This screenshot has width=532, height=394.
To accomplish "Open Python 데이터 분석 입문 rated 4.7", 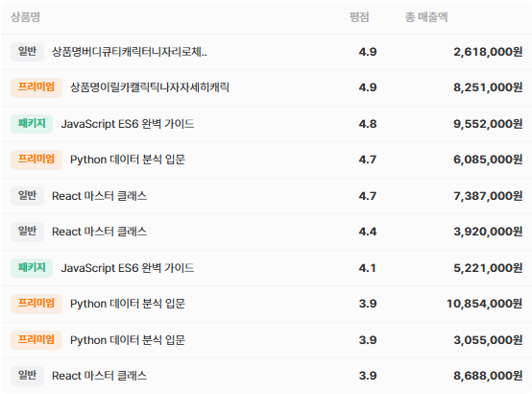I will click(128, 160).
